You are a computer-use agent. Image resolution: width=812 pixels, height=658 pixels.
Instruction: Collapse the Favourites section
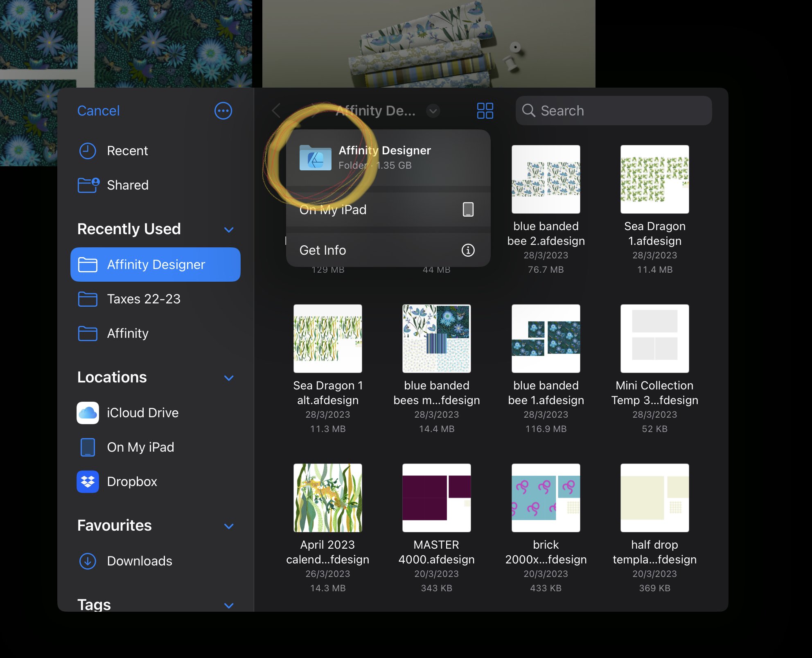229,526
